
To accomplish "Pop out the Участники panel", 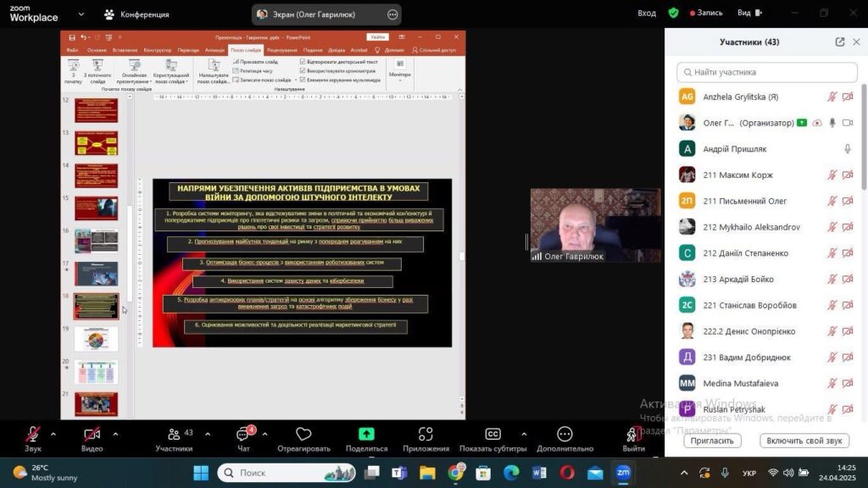I will [840, 42].
